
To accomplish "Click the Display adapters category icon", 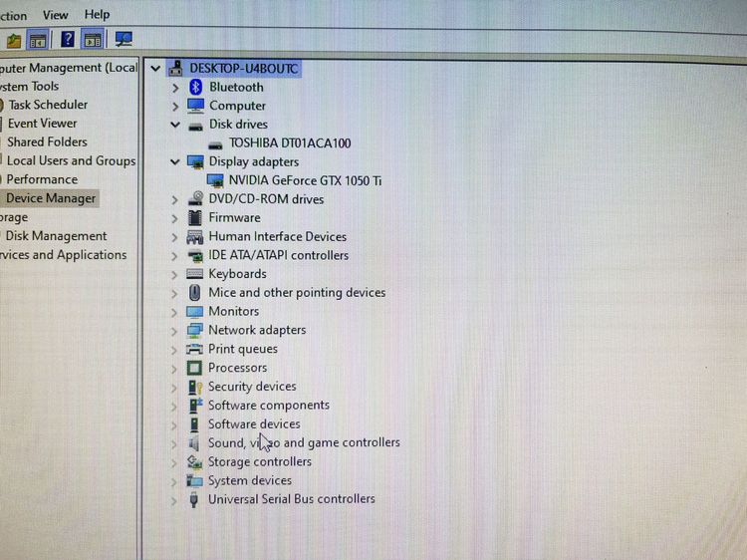I will (195, 162).
